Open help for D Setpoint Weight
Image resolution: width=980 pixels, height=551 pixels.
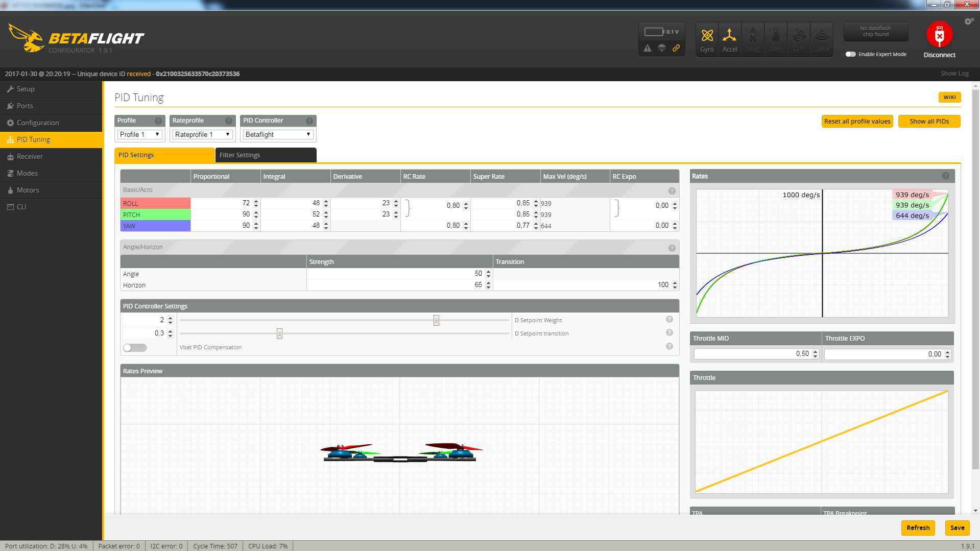(670, 319)
